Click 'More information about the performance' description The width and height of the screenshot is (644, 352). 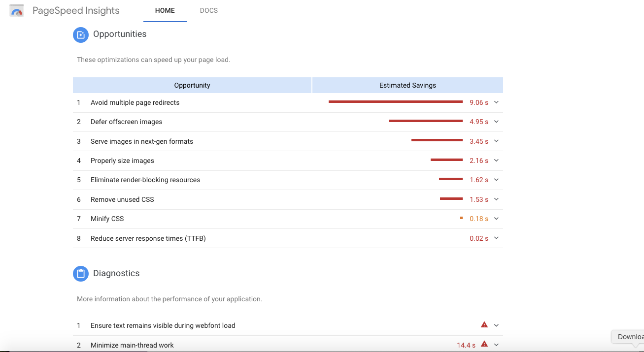(169, 299)
